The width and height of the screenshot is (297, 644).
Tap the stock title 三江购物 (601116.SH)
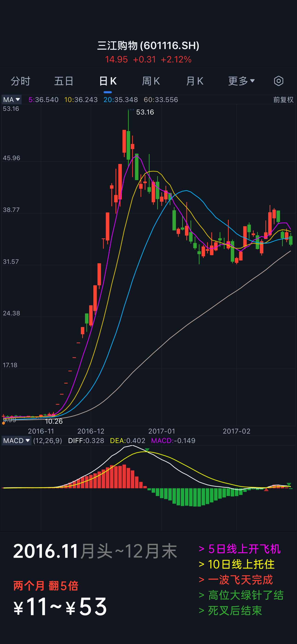pos(148,46)
